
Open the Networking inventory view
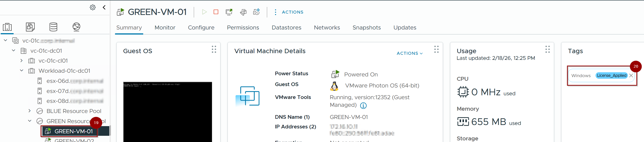pyautogui.click(x=76, y=27)
